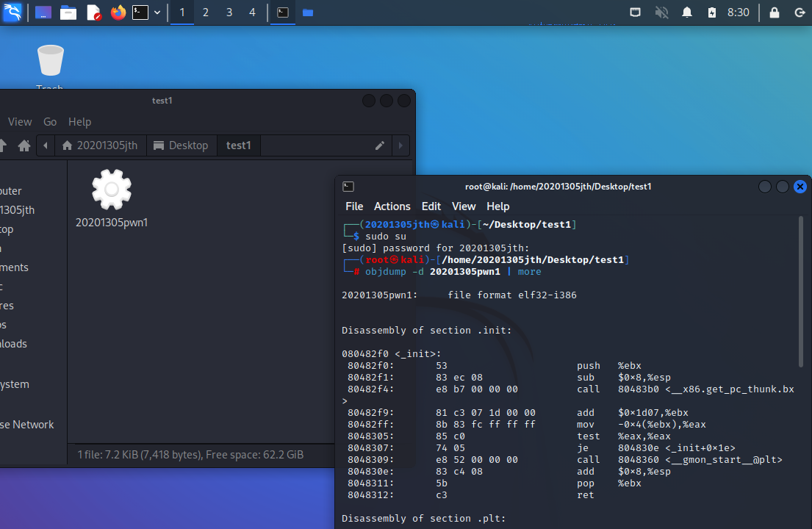Open se Network sidebar entry
The width and height of the screenshot is (812, 529).
point(27,425)
